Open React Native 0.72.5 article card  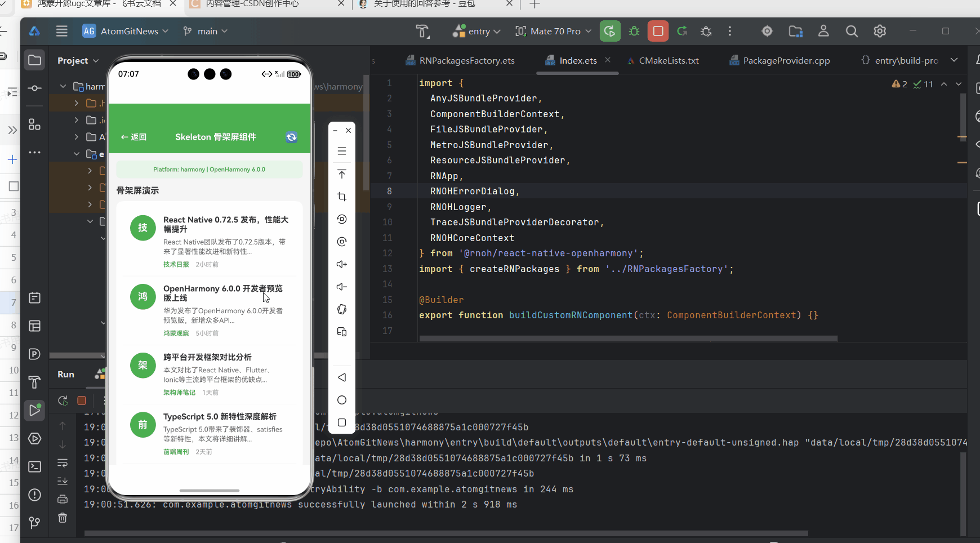210,241
